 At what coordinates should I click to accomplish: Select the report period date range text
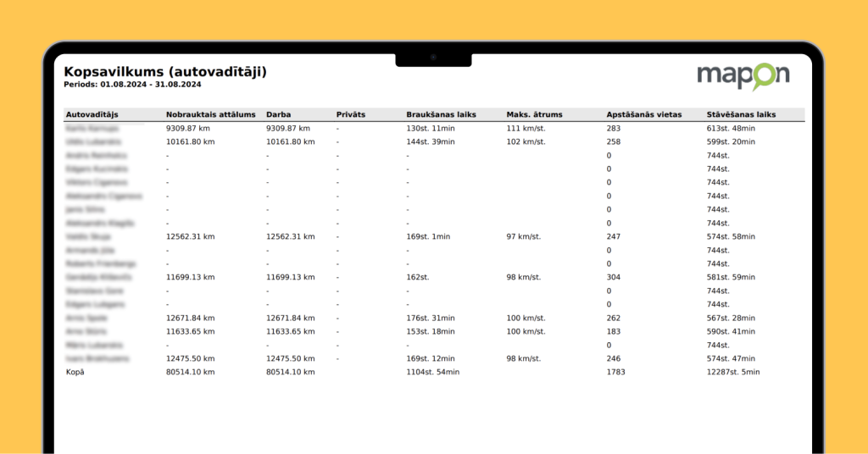point(132,85)
